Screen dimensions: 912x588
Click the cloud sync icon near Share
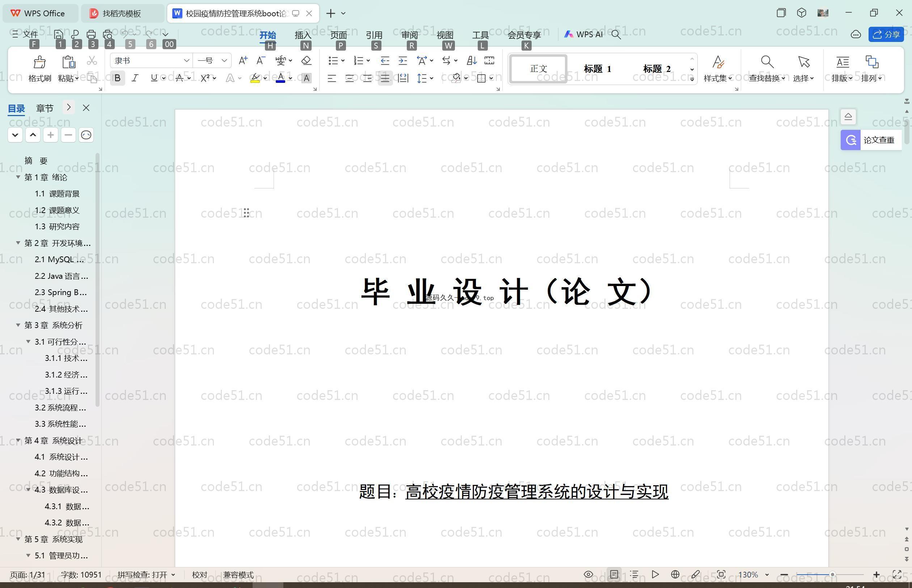coord(856,35)
